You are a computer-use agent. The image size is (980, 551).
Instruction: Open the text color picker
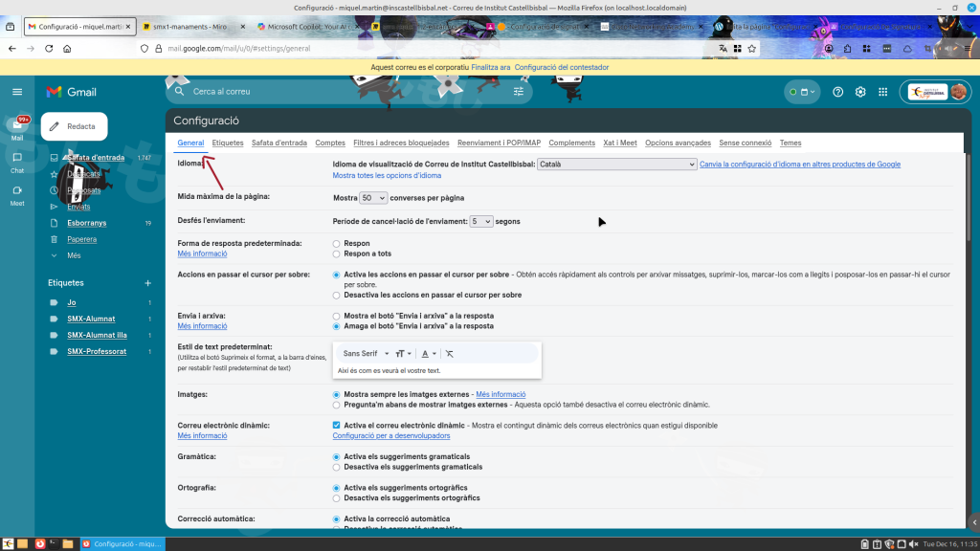[x=429, y=354]
